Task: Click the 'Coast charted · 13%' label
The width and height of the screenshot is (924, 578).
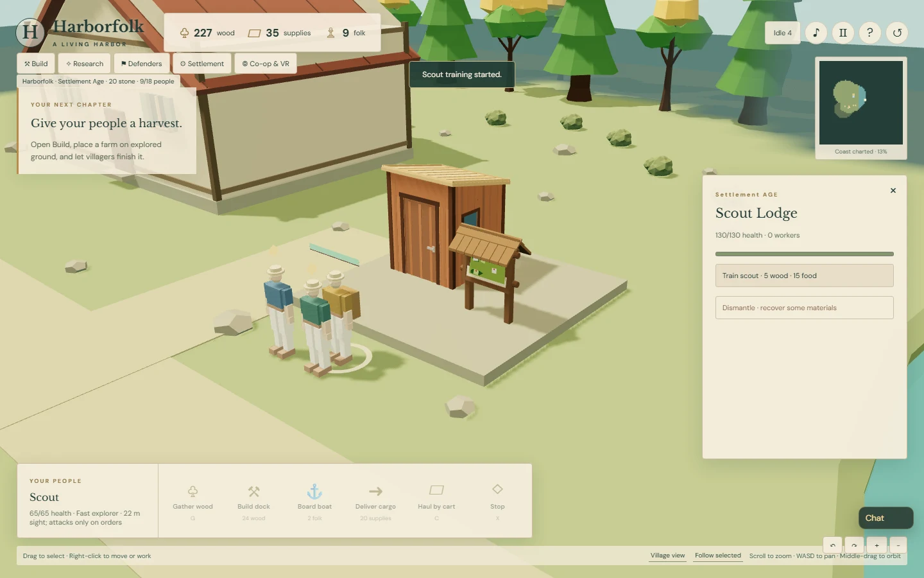Action: 860,152
